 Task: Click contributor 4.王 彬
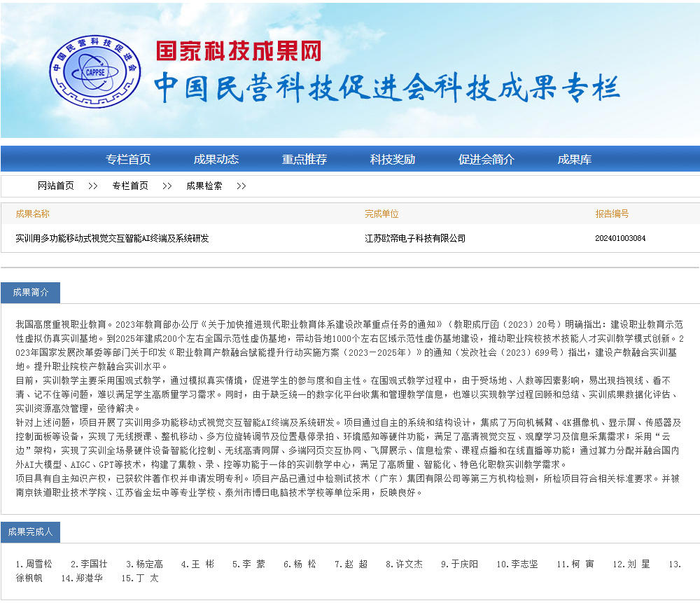(198, 564)
